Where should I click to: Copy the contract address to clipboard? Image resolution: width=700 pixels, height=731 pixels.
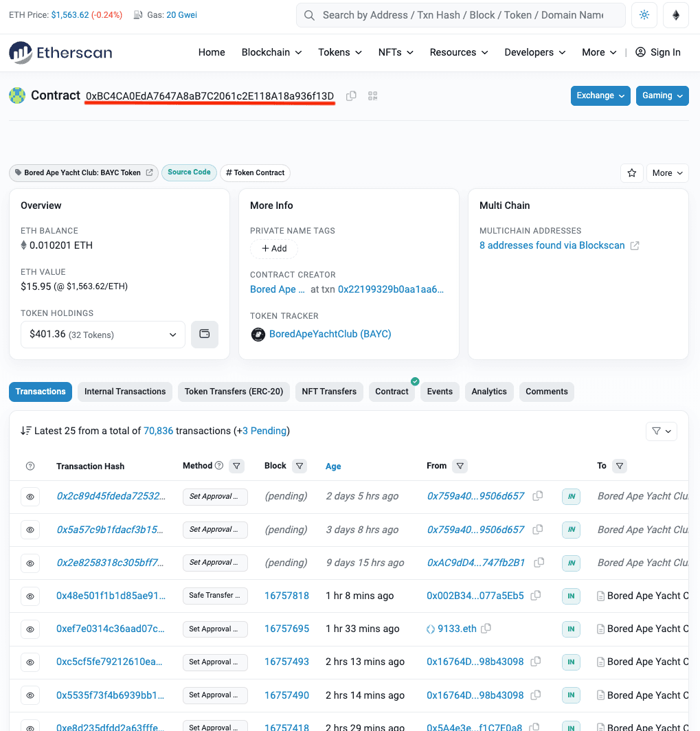pos(351,96)
